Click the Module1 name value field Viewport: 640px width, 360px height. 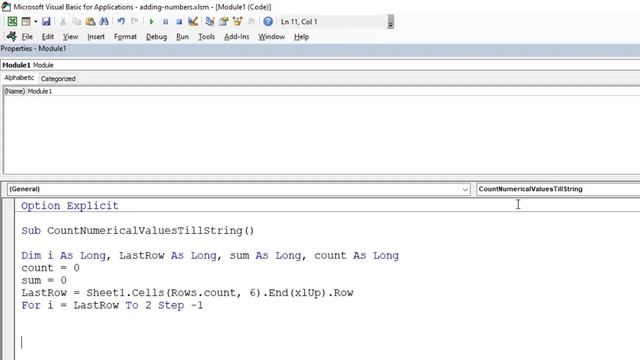click(x=333, y=91)
